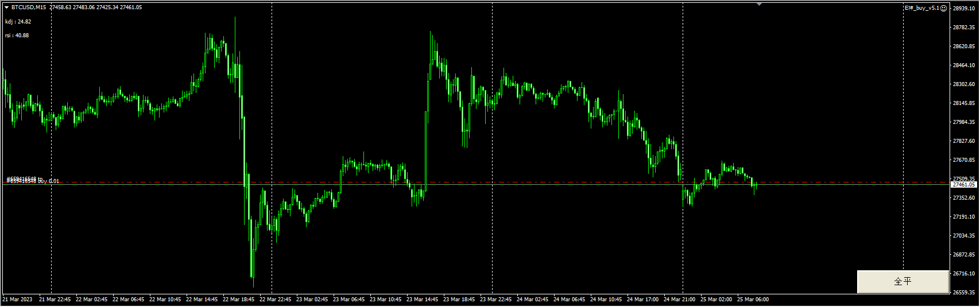Open the chart dropdown arrow beside BTCUSD,M15
Viewport: 980px width, 307px height.
[6, 7]
